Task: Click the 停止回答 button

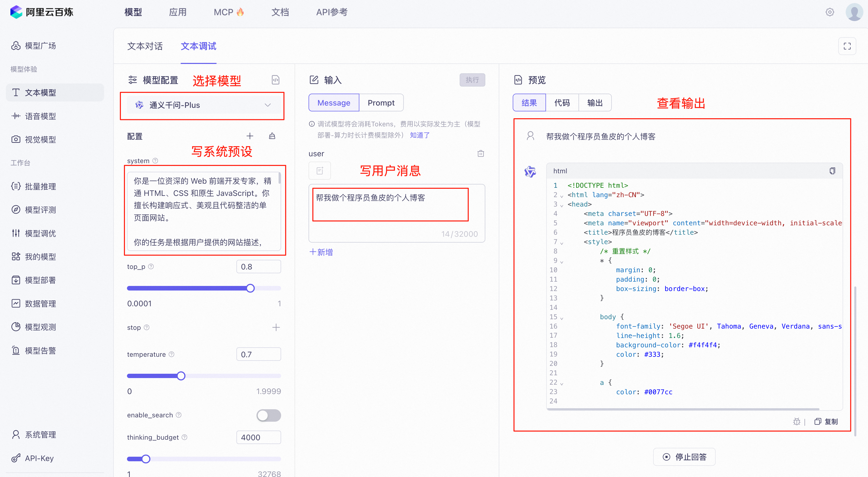Action: tap(684, 457)
